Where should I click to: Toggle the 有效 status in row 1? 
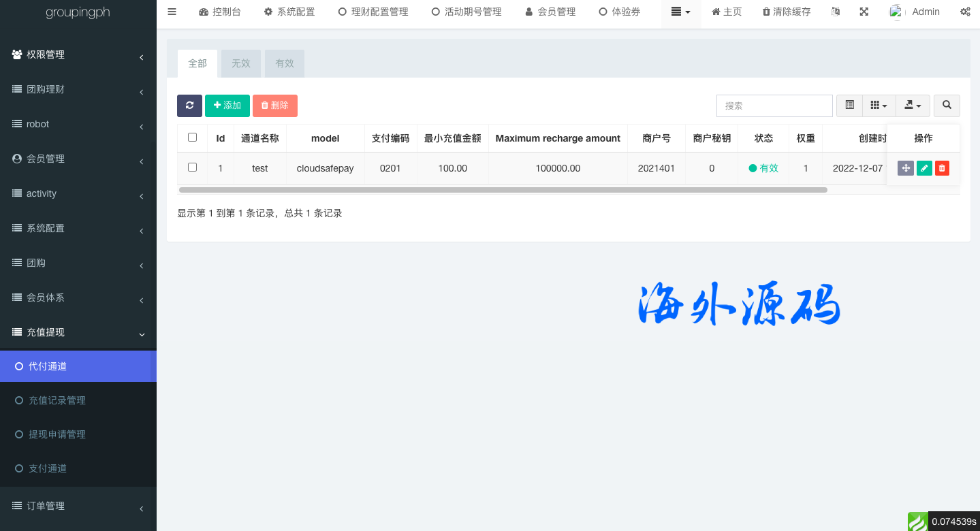[763, 168]
